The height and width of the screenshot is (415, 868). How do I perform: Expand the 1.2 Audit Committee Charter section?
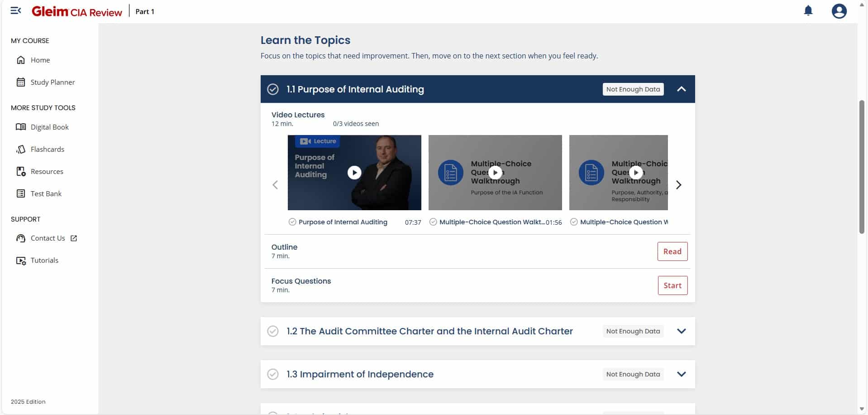click(x=681, y=331)
